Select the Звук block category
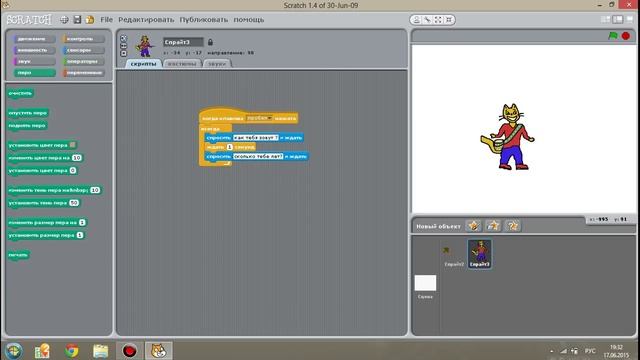 (x=34, y=62)
